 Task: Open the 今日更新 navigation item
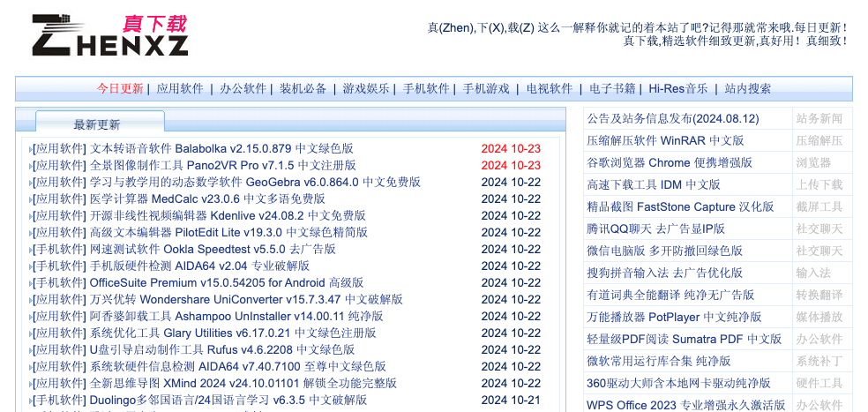[120, 88]
